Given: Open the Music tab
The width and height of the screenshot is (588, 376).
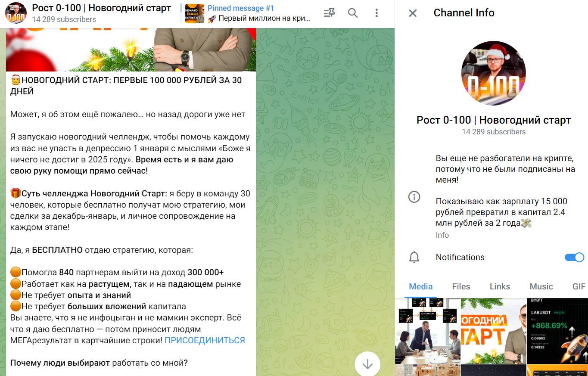Looking at the screenshot, I should click(x=541, y=286).
